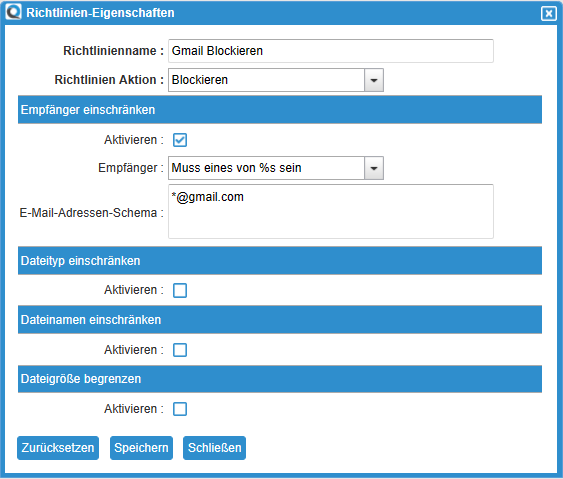The height and width of the screenshot is (479, 563).
Task: Click the Speichern button
Action: point(141,448)
